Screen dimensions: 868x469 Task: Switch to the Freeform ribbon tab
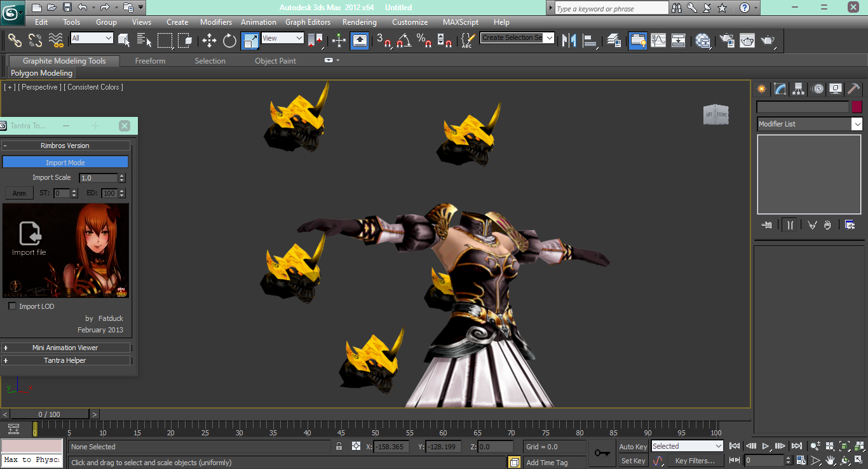pos(150,61)
